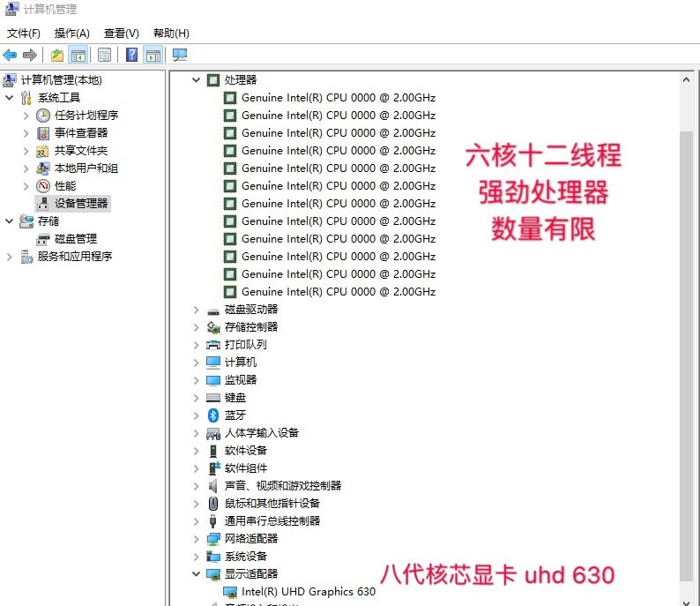Toggle the Show/Hide Console Tree icon
The height and width of the screenshot is (606, 700).
[x=78, y=56]
